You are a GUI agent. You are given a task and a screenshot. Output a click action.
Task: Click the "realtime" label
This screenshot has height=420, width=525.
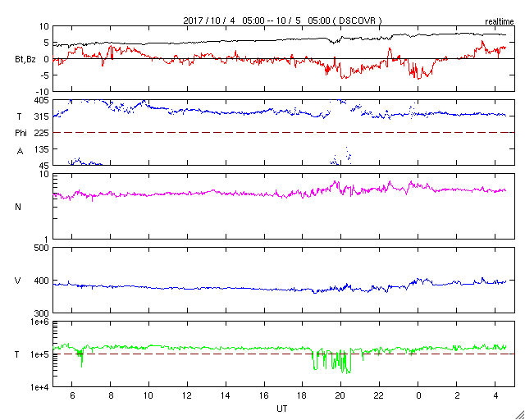[x=500, y=22]
